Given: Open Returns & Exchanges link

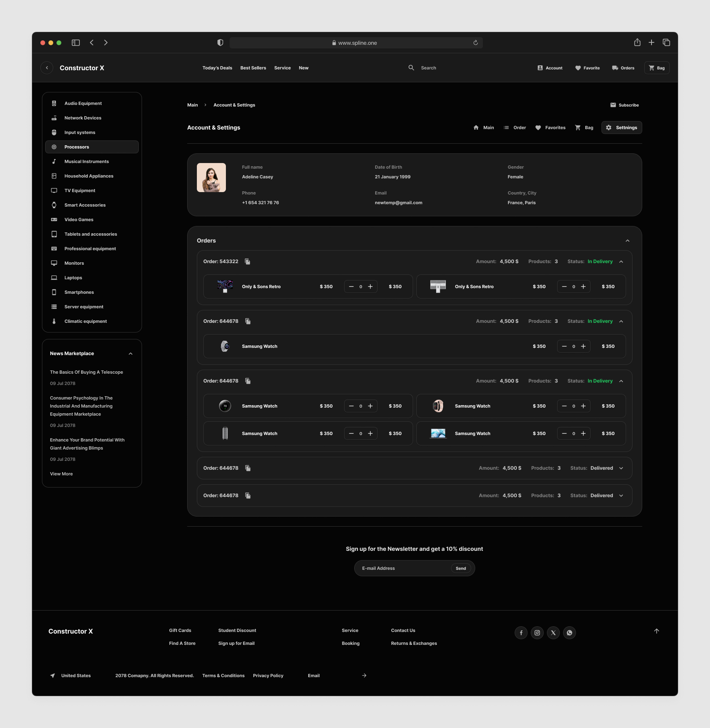Looking at the screenshot, I should tap(414, 643).
